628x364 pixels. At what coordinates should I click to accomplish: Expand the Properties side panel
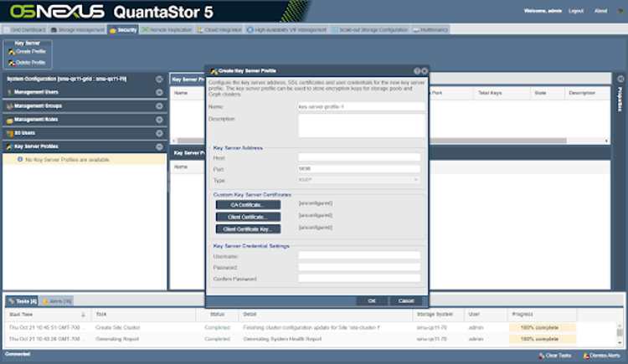[x=620, y=79]
